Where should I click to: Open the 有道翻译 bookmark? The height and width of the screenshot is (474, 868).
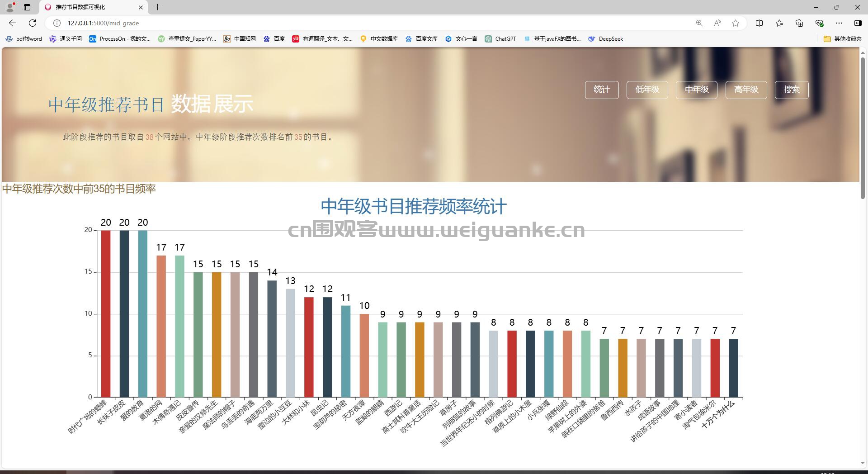point(322,39)
